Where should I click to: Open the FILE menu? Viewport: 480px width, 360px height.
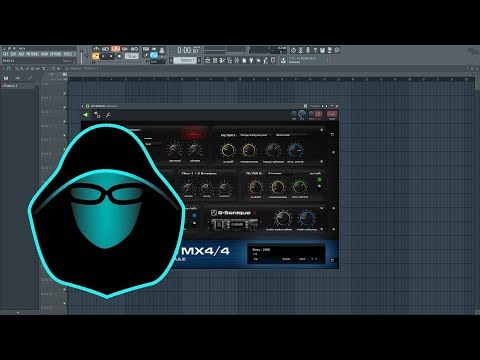[5, 54]
